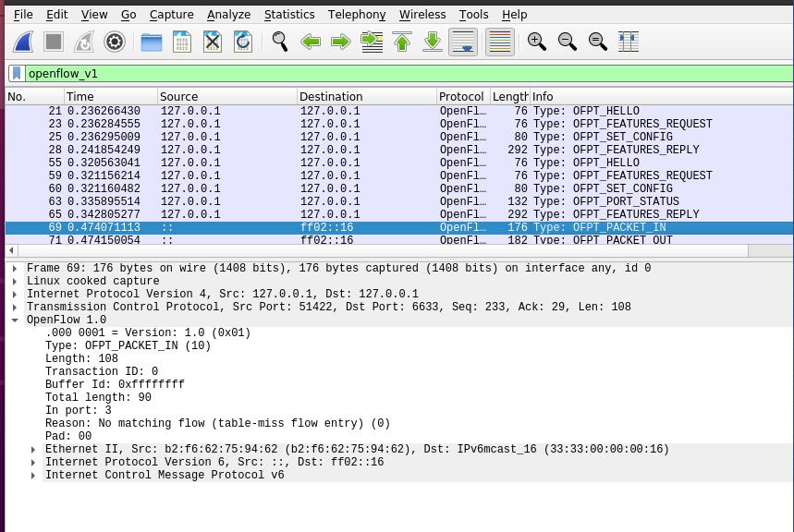This screenshot has height=532, width=794.
Task: Click the openflow_v1 display filter field
Action: coord(409,73)
